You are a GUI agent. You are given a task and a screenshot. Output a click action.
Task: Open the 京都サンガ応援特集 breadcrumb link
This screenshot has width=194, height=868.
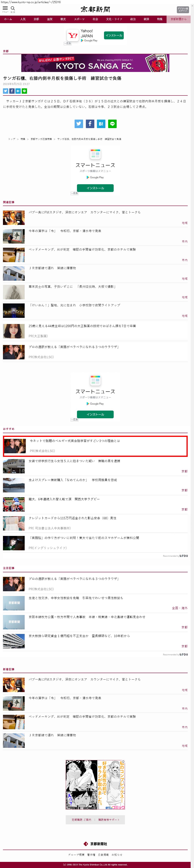point(41,139)
